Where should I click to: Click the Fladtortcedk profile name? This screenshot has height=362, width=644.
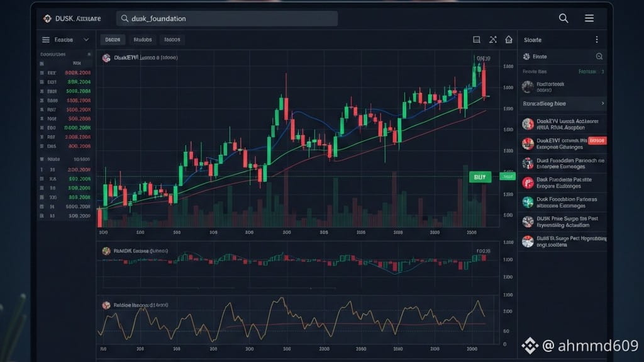click(x=550, y=84)
